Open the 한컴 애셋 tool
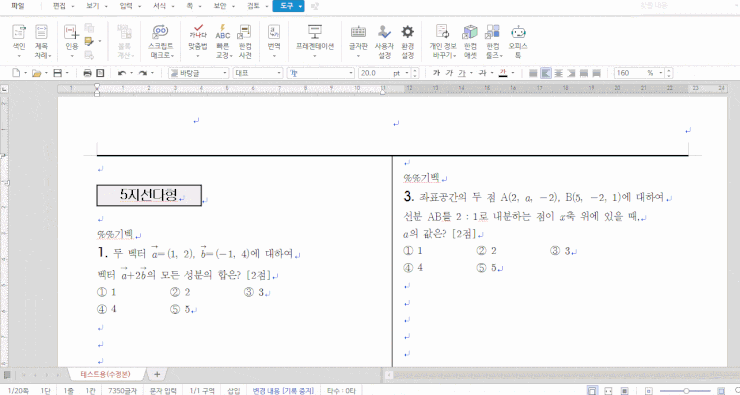The height and width of the screenshot is (395, 740). click(x=470, y=42)
